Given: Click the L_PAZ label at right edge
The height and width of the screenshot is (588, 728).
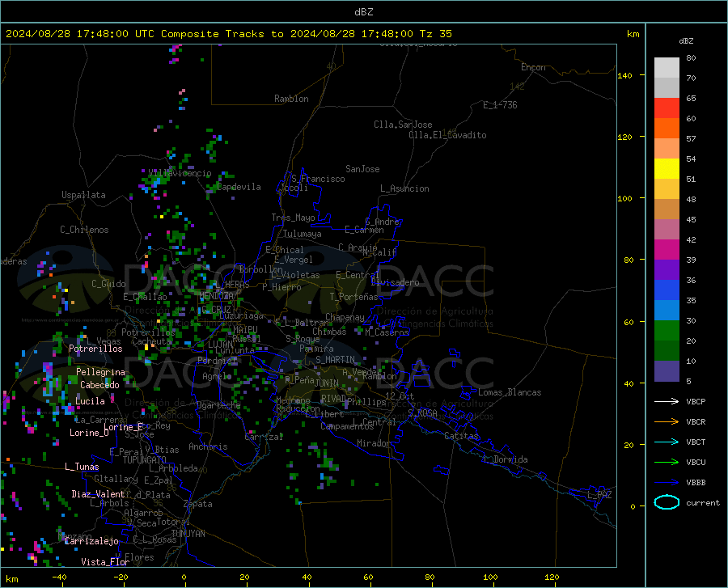Looking at the screenshot, I should tap(599, 495).
